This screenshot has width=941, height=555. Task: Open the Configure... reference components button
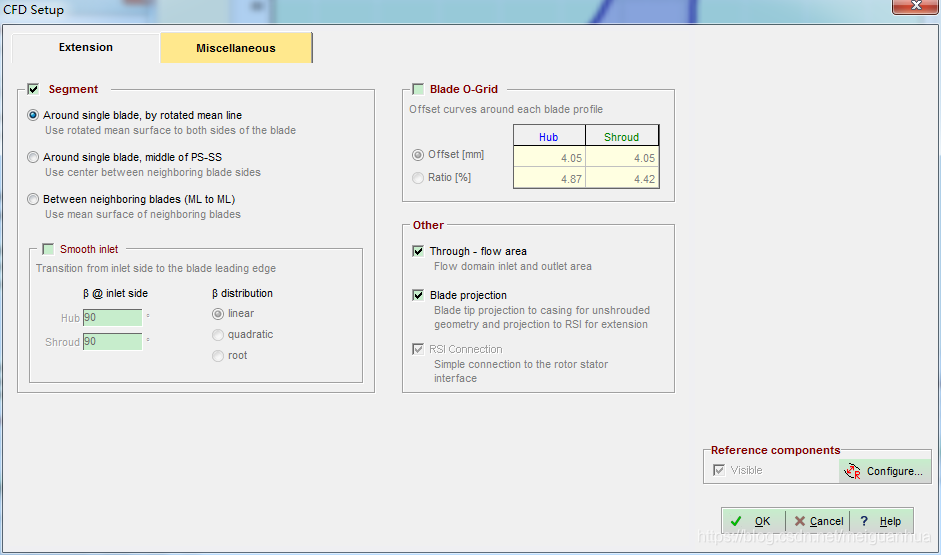885,471
